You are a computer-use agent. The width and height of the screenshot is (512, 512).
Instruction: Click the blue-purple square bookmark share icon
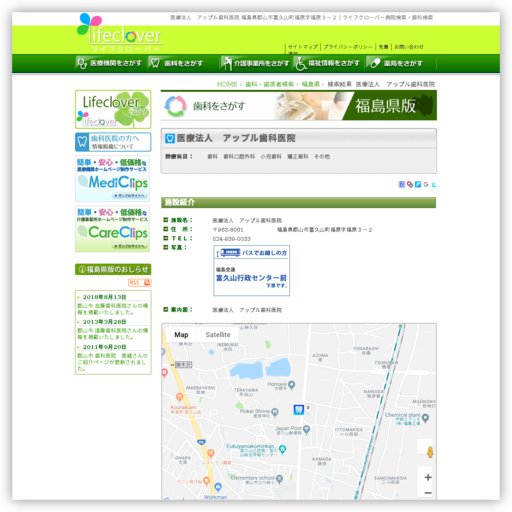click(x=402, y=184)
